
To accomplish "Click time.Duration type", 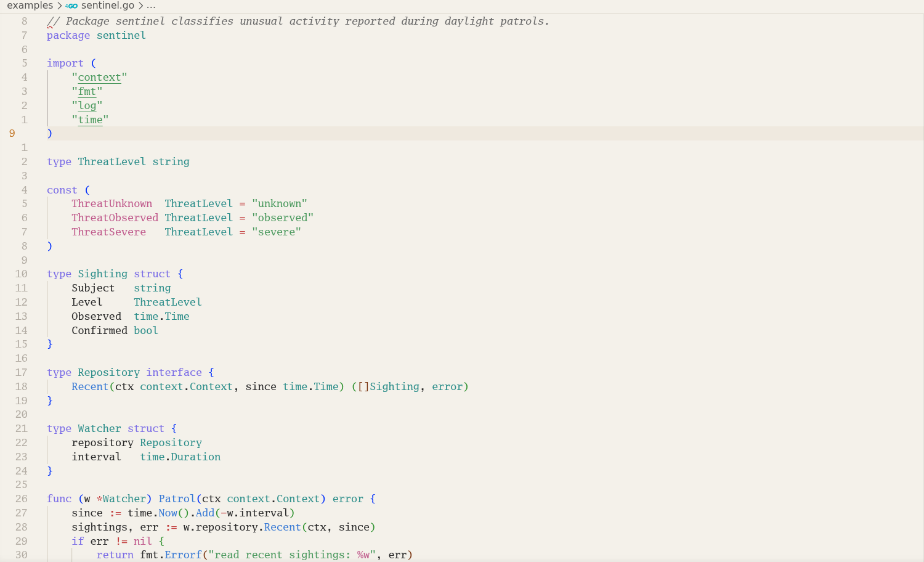I will [180, 457].
